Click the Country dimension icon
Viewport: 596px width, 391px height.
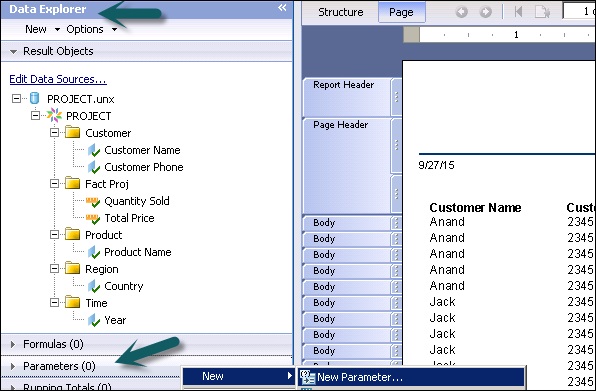tap(94, 286)
